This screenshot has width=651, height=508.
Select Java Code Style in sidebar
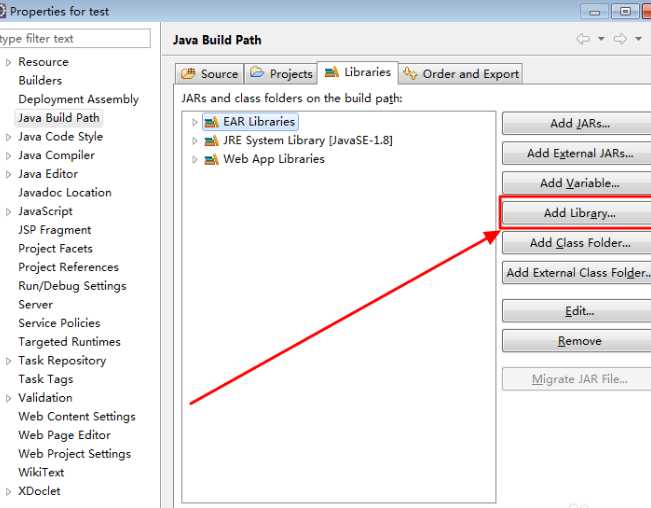[x=61, y=137]
